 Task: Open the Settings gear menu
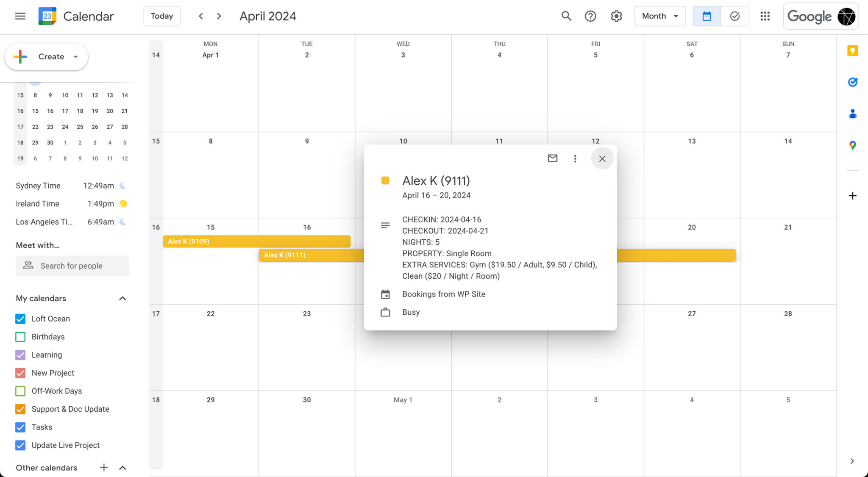click(x=616, y=16)
